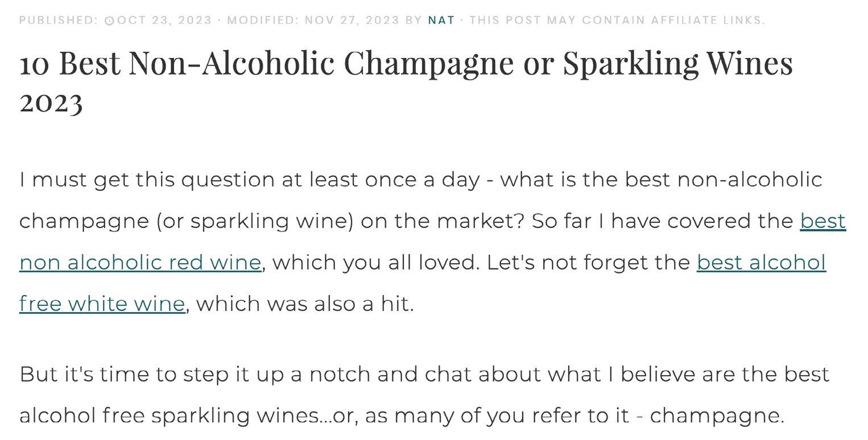The width and height of the screenshot is (868, 440).
Task: Open author NAT's profile link
Action: click(x=441, y=20)
